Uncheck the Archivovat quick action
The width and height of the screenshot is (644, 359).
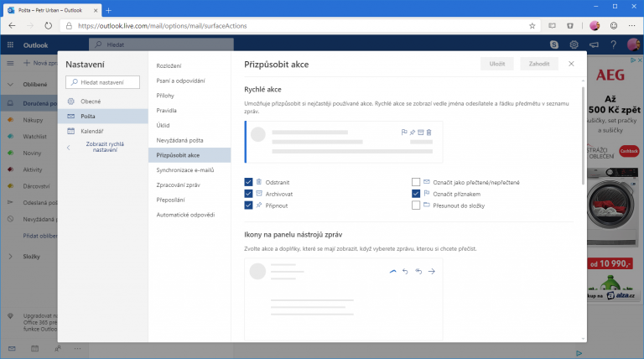tap(248, 194)
